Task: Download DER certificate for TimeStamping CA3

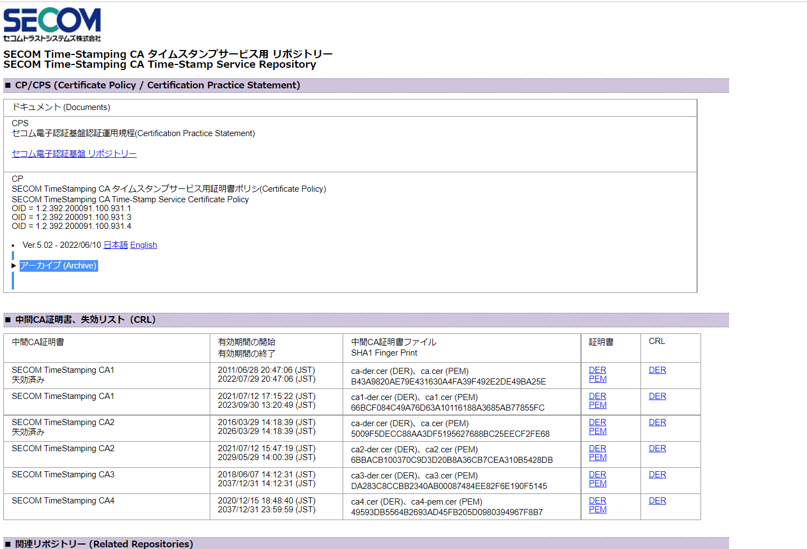Action: pyautogui.click(x=597, y=475)
